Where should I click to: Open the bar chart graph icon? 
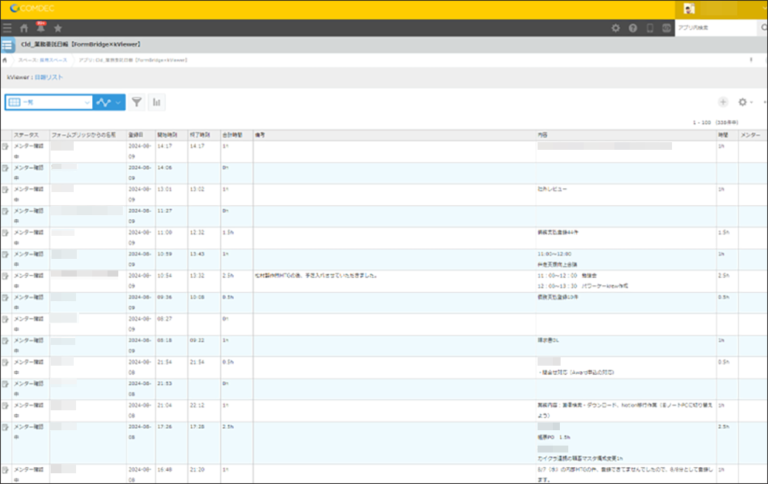click(157, 102)
